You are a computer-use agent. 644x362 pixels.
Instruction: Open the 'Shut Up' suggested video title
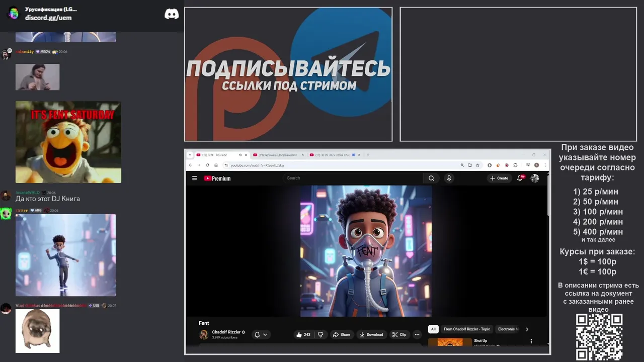480,341
